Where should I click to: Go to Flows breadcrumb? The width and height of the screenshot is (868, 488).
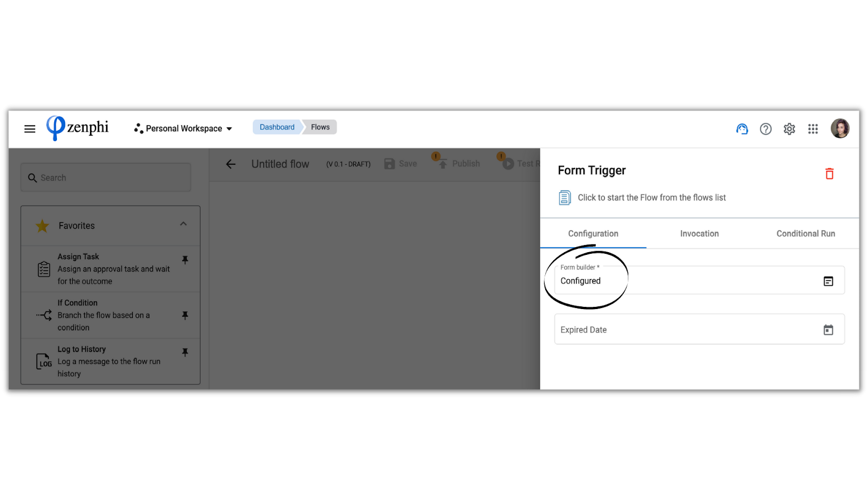point(320,127)
